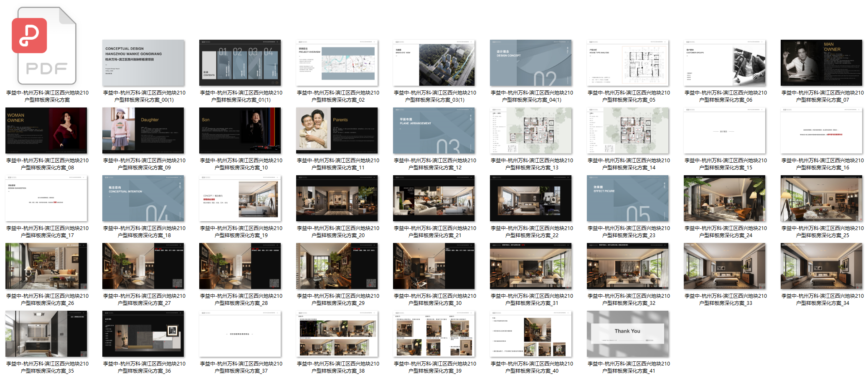Open the Daughter persona thumbnail
The height and width of the screenshot is (381, 868).
(x=143, y=130)
